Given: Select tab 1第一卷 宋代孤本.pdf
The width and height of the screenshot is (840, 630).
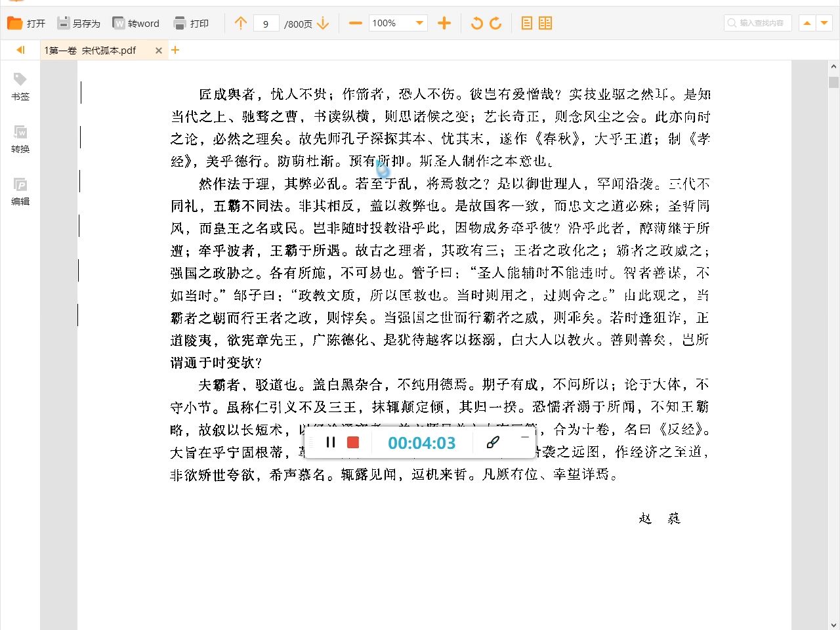Looking at the screenshot, I should [91, 50].
